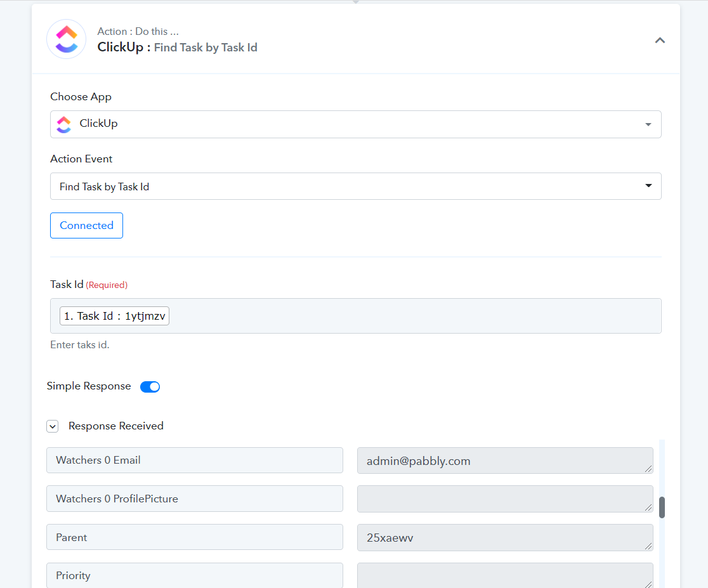Click the 'ClickUp : Find Task by Task Id' title
Viewport: 708px width, 588px height.
[x=178, y=48]
